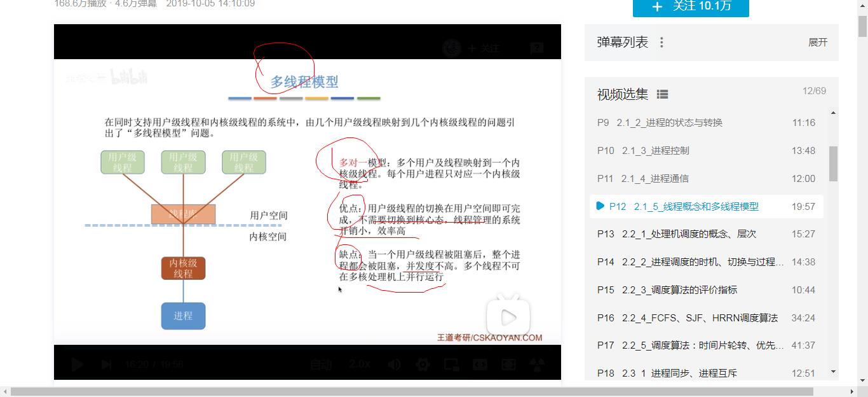
Task: Open the uploader avatar in player overlay
Action: click(x=452, y=48)
